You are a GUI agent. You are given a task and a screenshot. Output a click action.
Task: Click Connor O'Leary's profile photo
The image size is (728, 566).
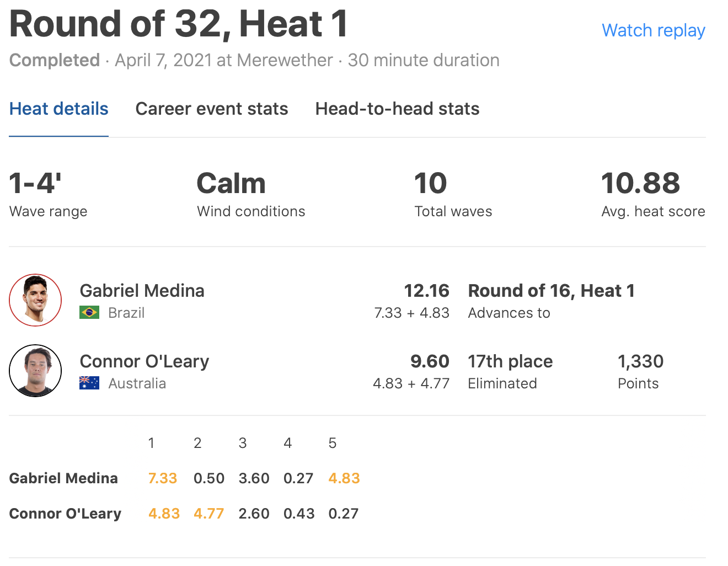(x=35, y=371)
